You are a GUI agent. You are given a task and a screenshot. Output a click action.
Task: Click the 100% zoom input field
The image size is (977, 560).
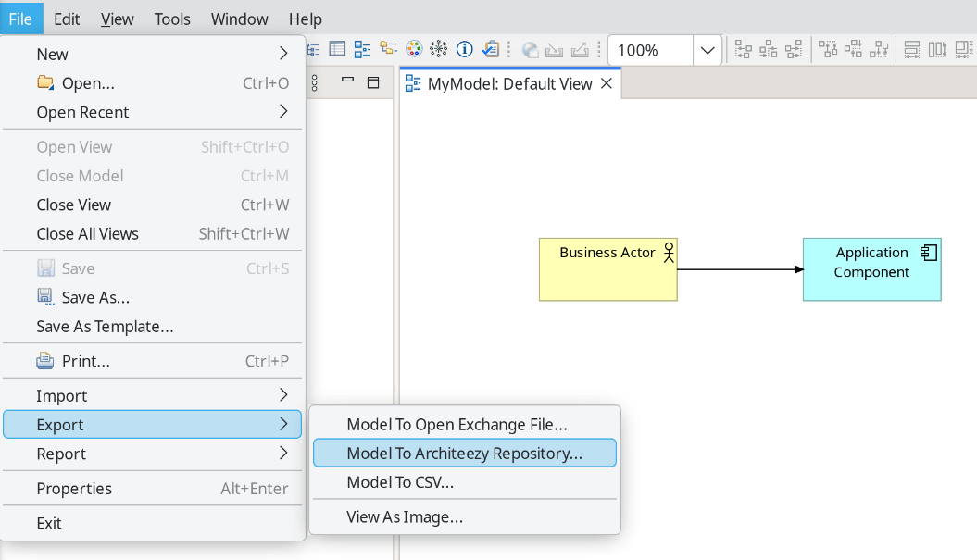[650, 50]
